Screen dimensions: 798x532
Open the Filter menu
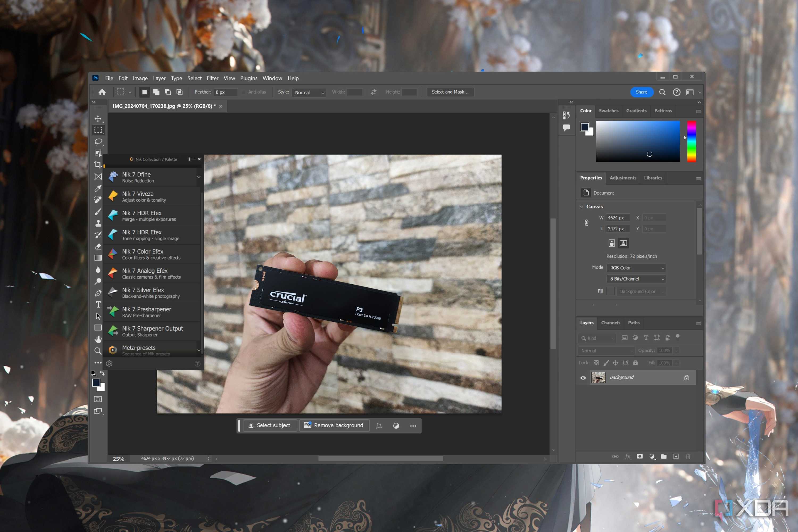point(212,78)
